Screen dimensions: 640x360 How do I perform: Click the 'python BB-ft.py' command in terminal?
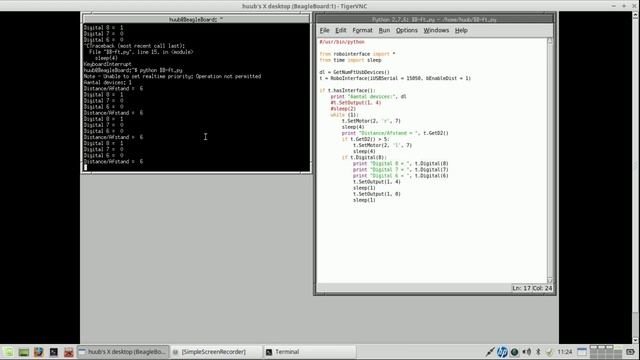tap(161, 70)
